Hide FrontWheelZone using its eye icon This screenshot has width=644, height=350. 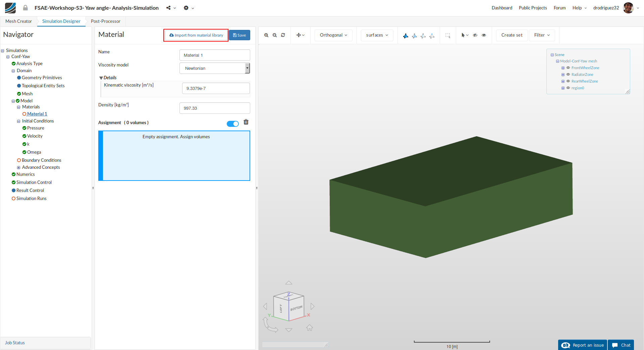tap(568, 68)
